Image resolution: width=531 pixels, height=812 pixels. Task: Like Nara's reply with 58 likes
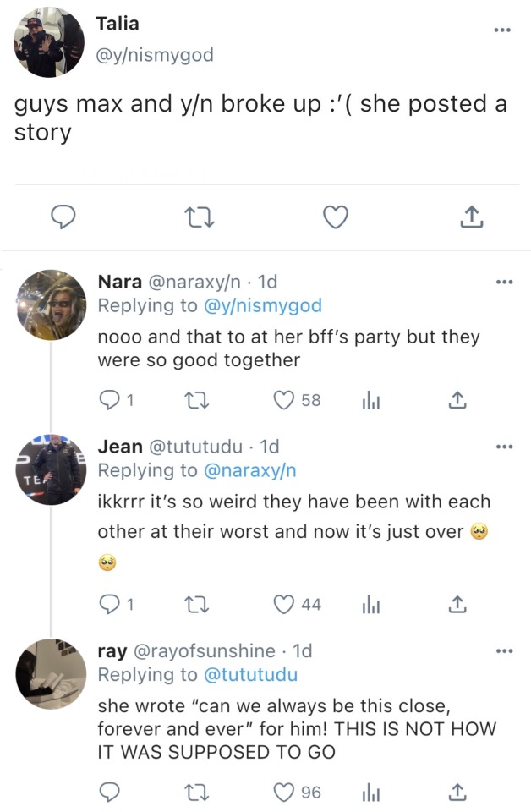(x=284, y=399)
